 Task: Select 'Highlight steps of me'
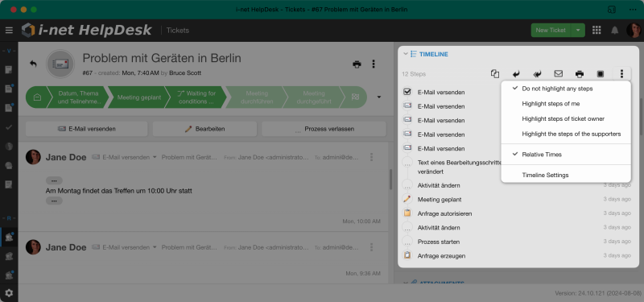[x=566, y=104]
